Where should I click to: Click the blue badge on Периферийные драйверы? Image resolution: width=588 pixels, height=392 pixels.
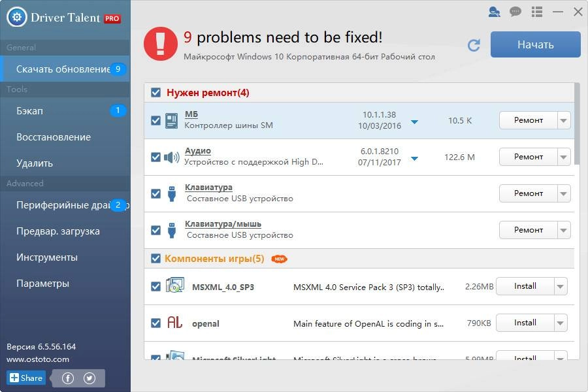point(118,204)
